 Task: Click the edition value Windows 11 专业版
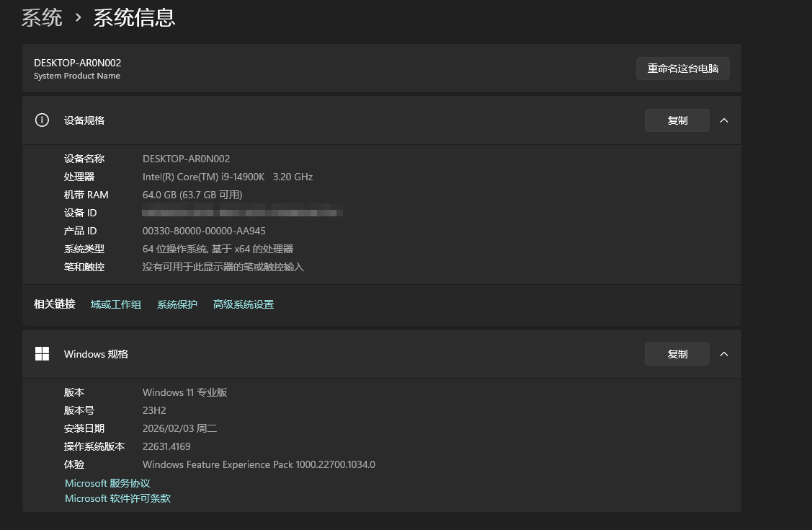[185, 392]
